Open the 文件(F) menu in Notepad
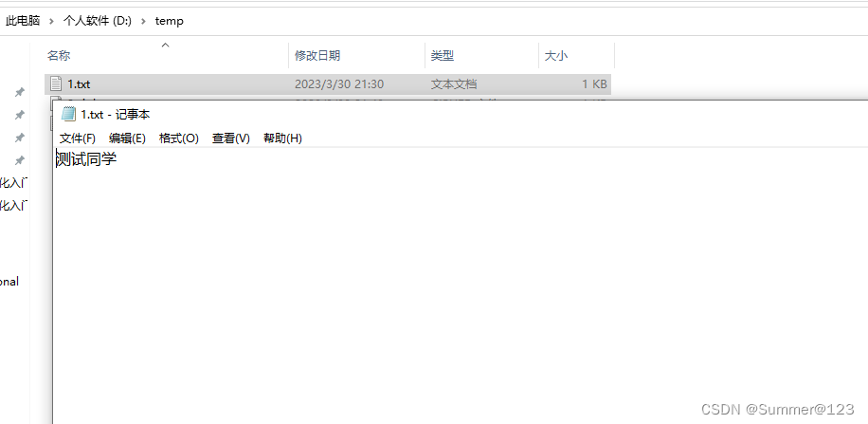 pyautogui.click(x=78, y=138)
